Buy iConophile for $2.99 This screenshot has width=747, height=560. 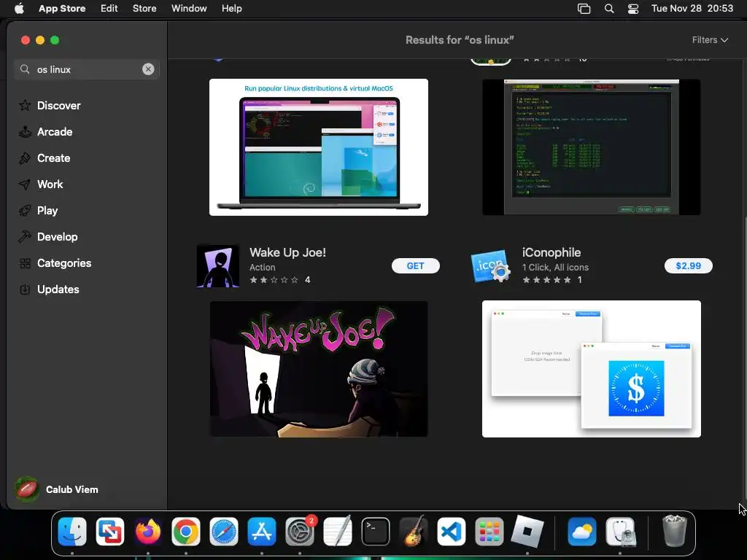click(688, 265)
